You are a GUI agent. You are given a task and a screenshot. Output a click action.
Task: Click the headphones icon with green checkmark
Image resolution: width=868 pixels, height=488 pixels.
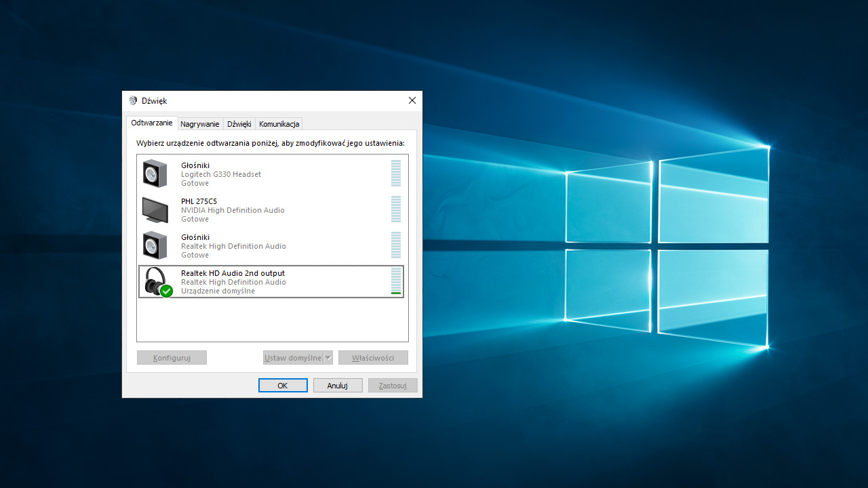coord(158,281)
